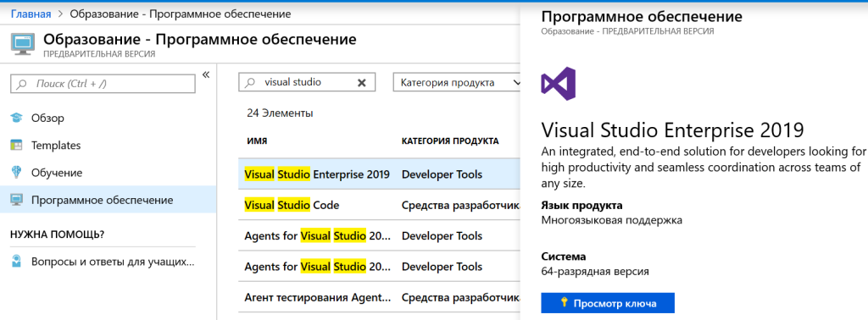Select the Агент тестирования Agent row
The image size is (868, 320).
tap(379, 297)
